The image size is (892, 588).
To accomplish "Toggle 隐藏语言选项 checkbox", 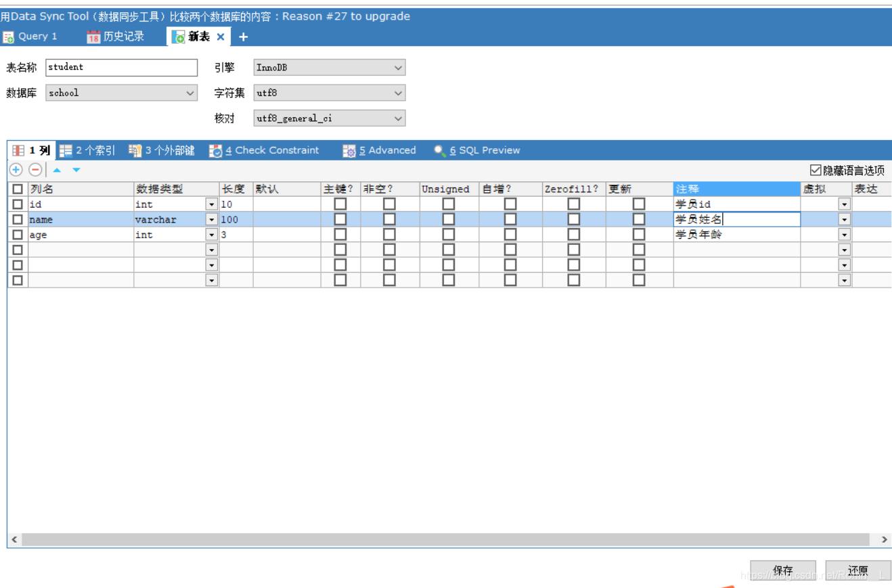I will click(x=815, y=171).
